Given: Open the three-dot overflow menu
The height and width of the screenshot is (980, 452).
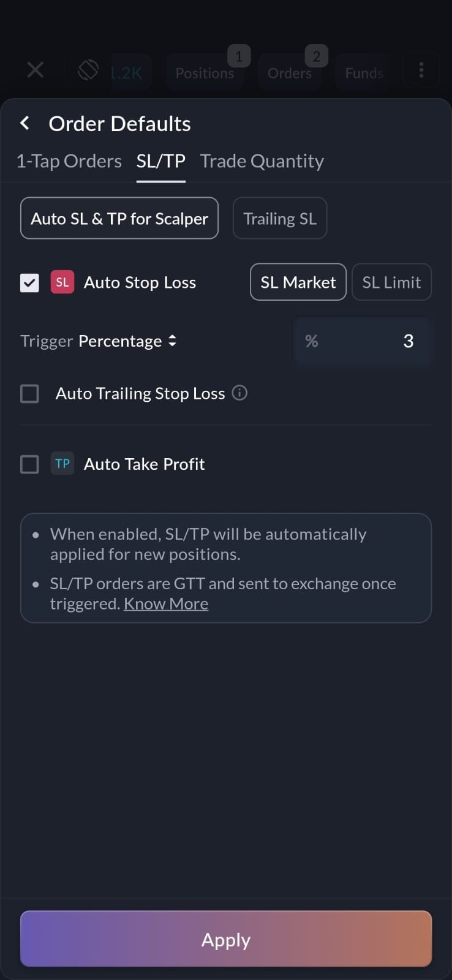Looking at the screenshot, I should pyautogui.click(x=421, y=70).
